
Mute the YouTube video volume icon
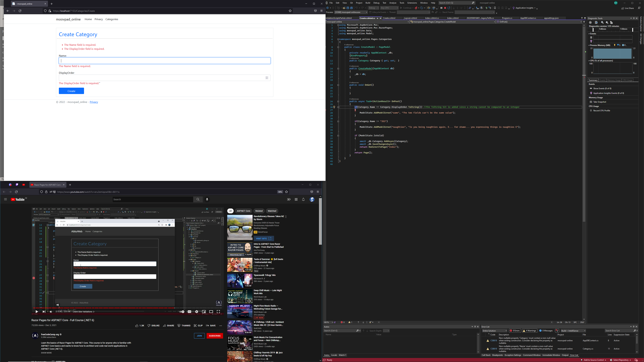pyautogui.click(x=51, y=312)
